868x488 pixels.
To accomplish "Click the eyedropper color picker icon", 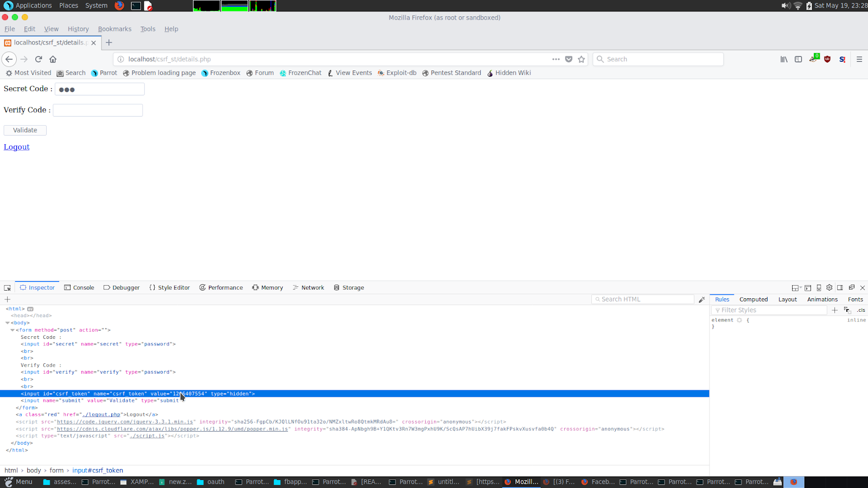I will coord(702,299).
